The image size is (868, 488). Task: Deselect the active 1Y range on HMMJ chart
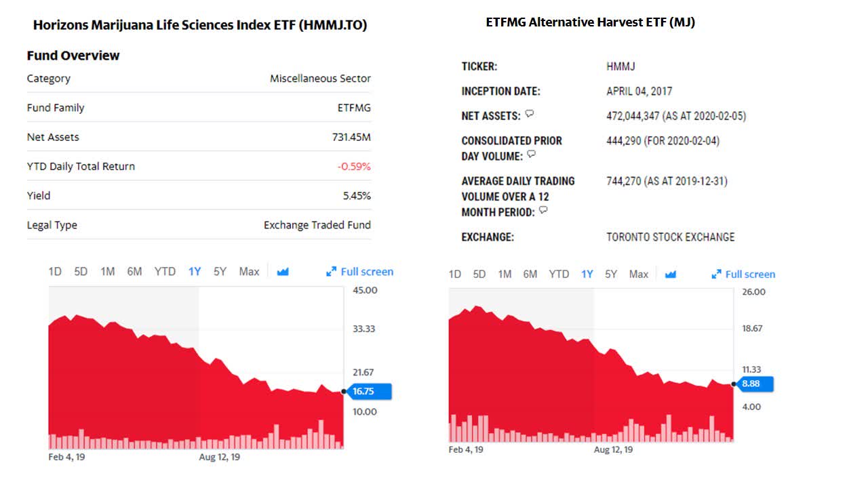tap(194, 271)
